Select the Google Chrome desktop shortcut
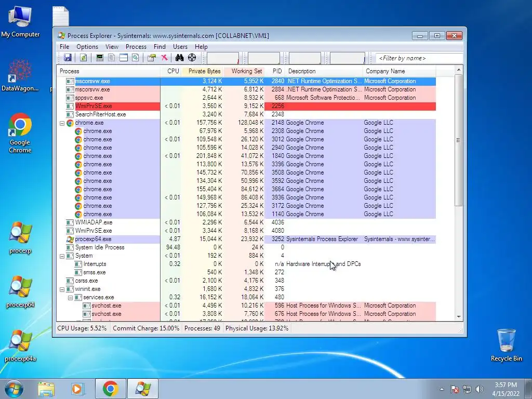Image resolution: width=532 pixels, height=399 pixels. click(x=20, y=133)
